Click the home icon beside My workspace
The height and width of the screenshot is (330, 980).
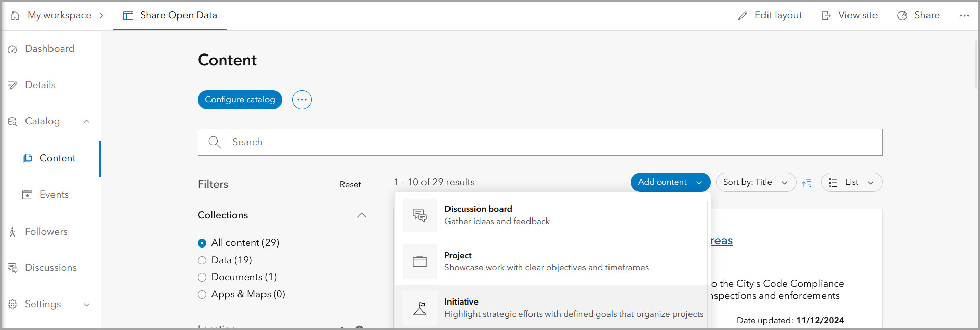tap(15, 15)
